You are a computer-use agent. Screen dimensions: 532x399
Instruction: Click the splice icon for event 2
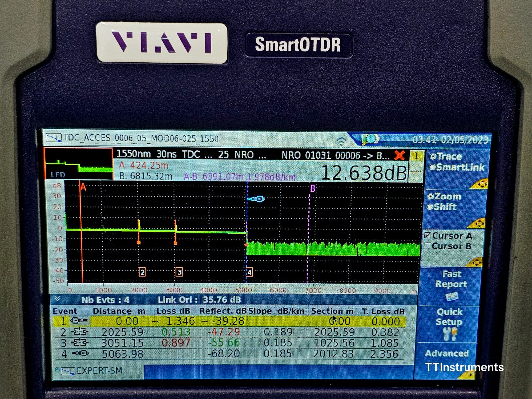click(x=79, y=332)
